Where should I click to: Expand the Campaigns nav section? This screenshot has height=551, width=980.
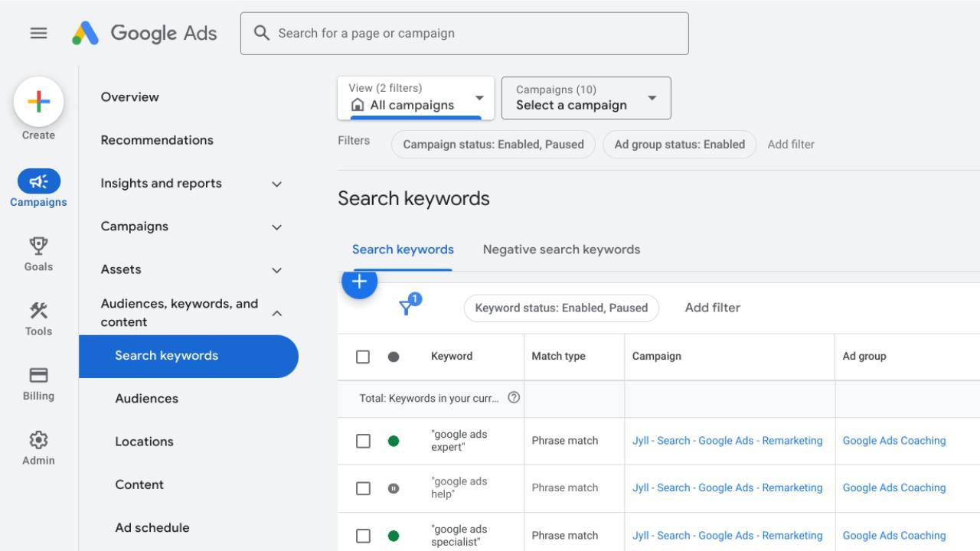coord(277,227)
